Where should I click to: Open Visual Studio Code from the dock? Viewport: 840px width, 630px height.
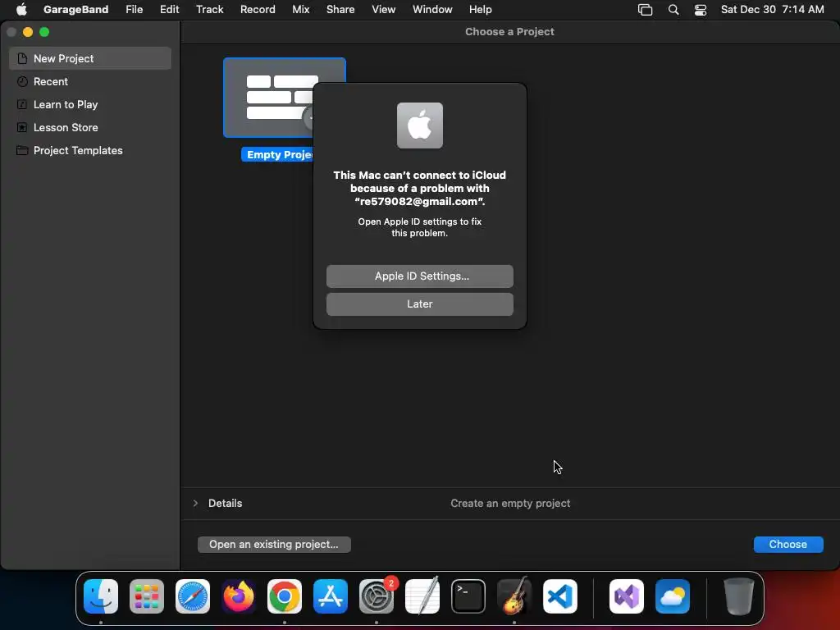559,596
